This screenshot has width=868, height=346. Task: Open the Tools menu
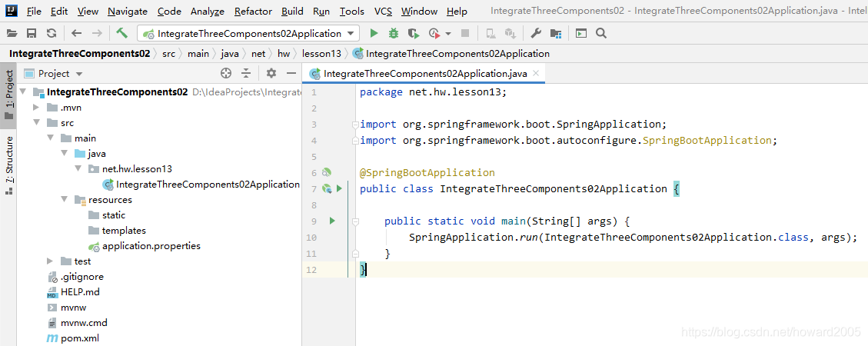pyautogui.click(x=352, y=11)
